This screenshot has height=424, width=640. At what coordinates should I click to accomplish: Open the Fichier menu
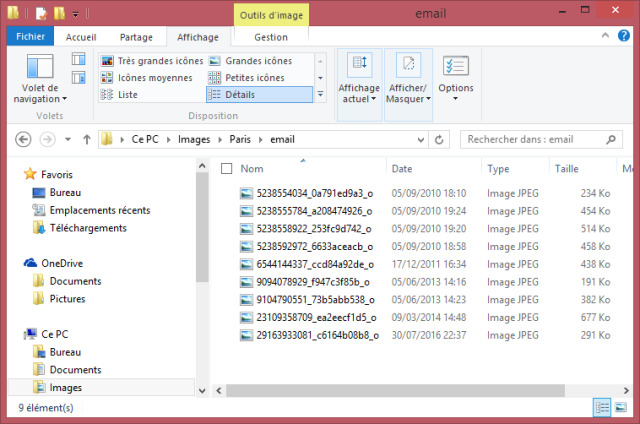coord(30,37)
